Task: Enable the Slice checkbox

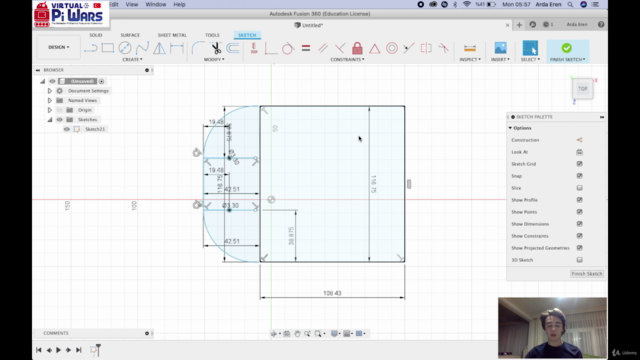Action: 579,188
